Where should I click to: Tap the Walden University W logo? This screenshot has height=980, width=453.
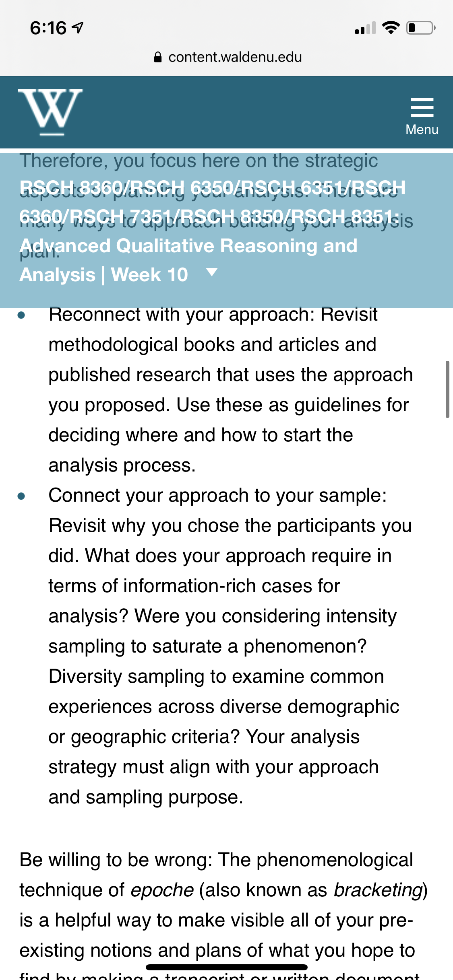pyautogui.click(x=50, y=112)
